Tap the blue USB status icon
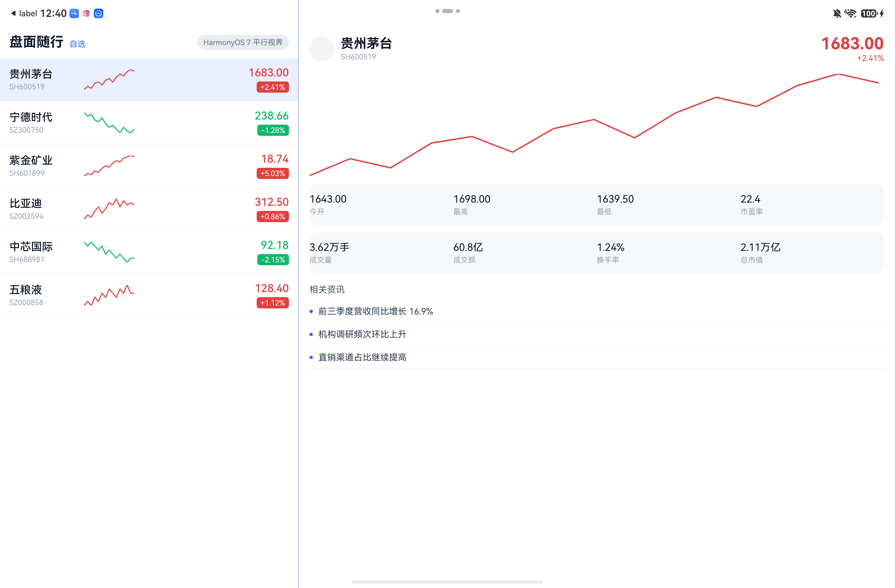This screenshot has height=588, width=895. [x=74, y=13]
